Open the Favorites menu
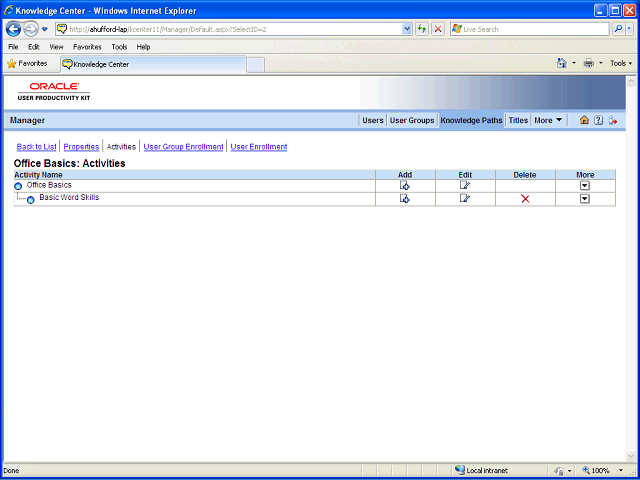This screenshot has width=640, height=480. tap(87, 47)
